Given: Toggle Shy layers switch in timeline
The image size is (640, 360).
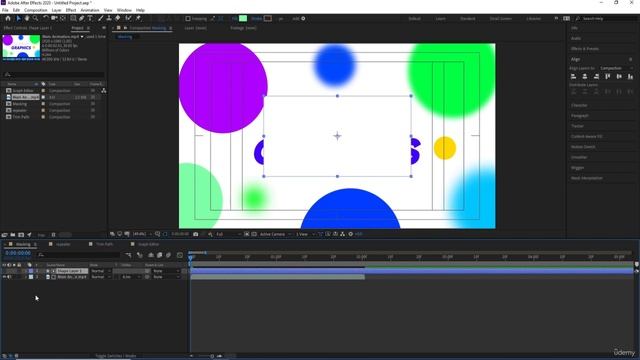Looking at the screenshot, I should [151, 255].
